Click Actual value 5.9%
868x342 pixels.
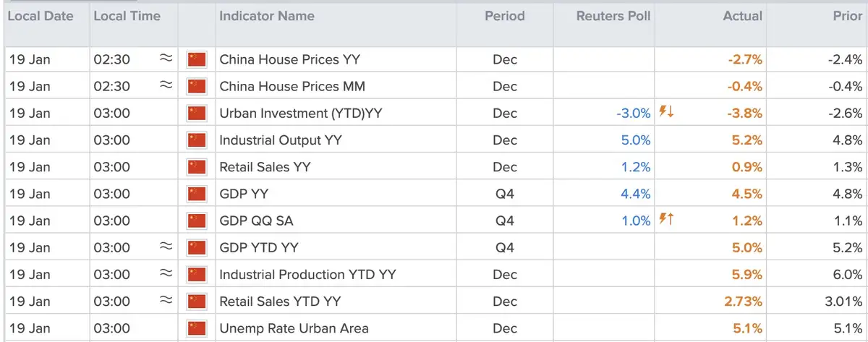coord(748,274)
